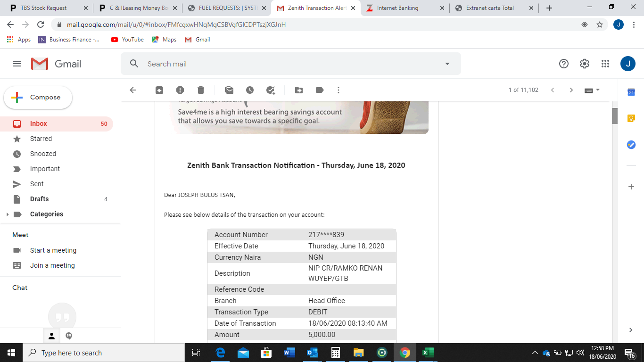Switch to Internet Banking tab
The image size is (644, 362).
pyautogui.click(x=405, y=8)
